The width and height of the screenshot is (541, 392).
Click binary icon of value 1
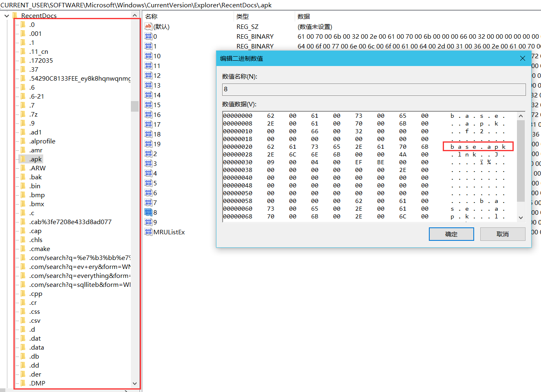click(x=148, y=46)
